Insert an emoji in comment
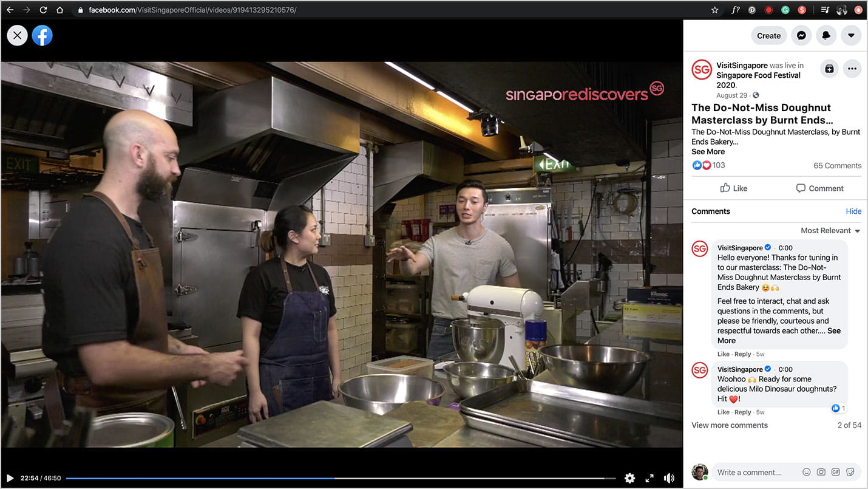Screen dimensions: 868x489 807,472
